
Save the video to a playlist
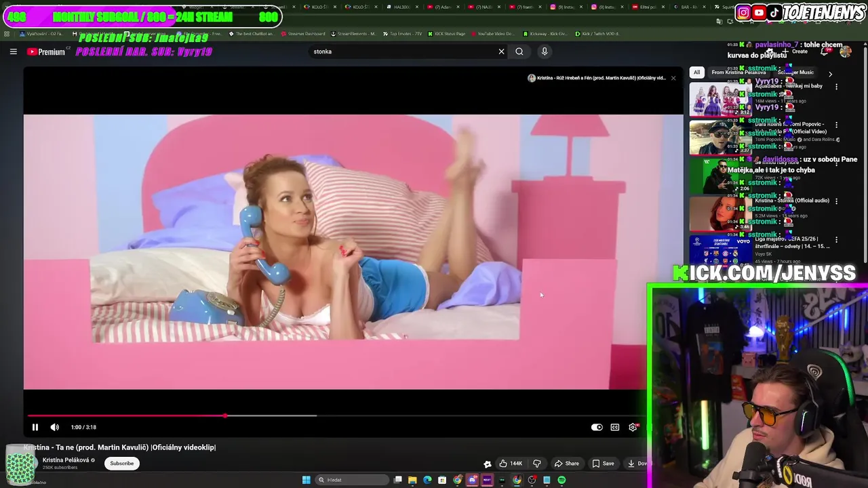pyautogui.click(x=603, y=464)
